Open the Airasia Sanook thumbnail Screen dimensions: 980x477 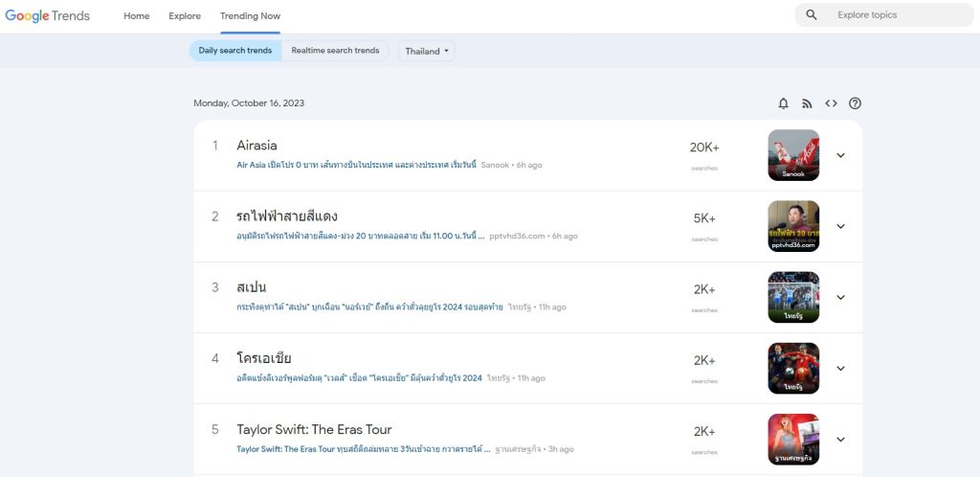pos(793,155)
